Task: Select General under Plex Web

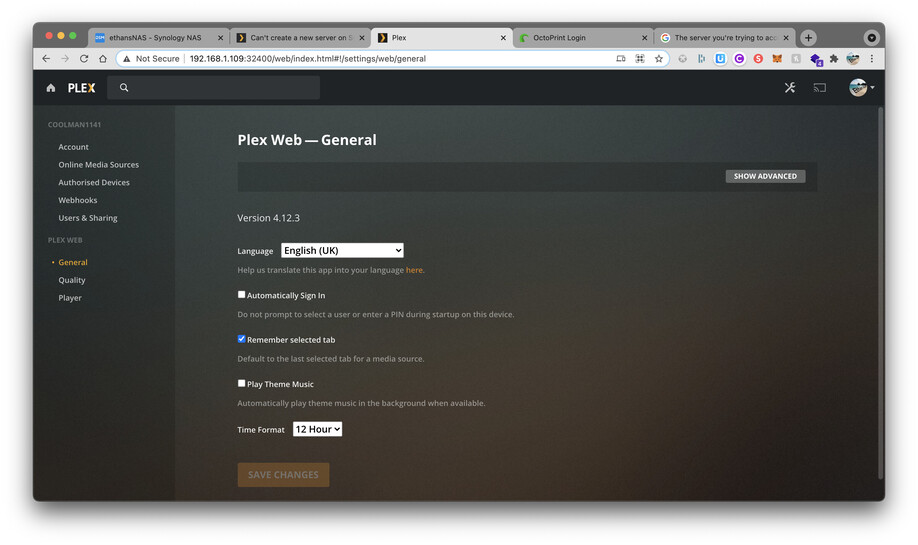Action: pos(73,262)
